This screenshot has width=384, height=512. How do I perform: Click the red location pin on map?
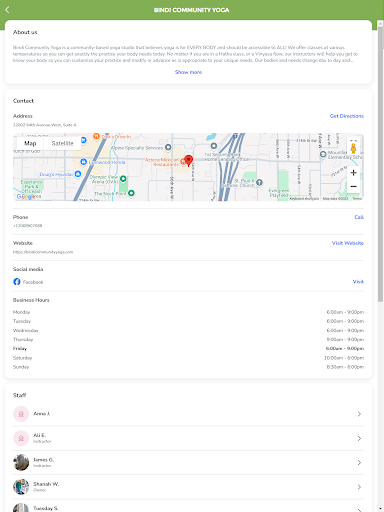189,161
